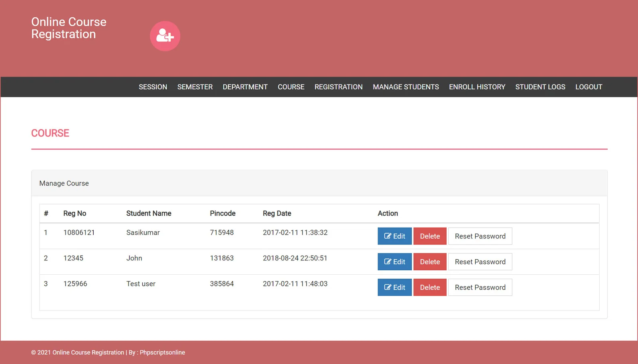Click student name Test user
This screenshot has width=638, height=364.
click(x=141, y=283)
